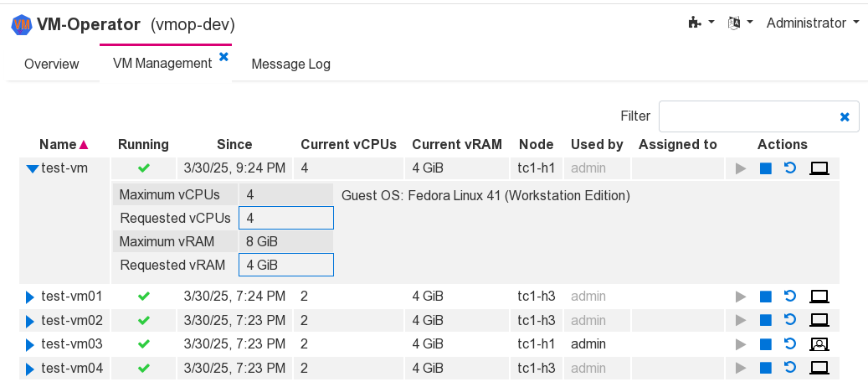This screenshot has height=382, width=868.
Task: Stop the test-vm virtual machine
Action: click(765, 168)
